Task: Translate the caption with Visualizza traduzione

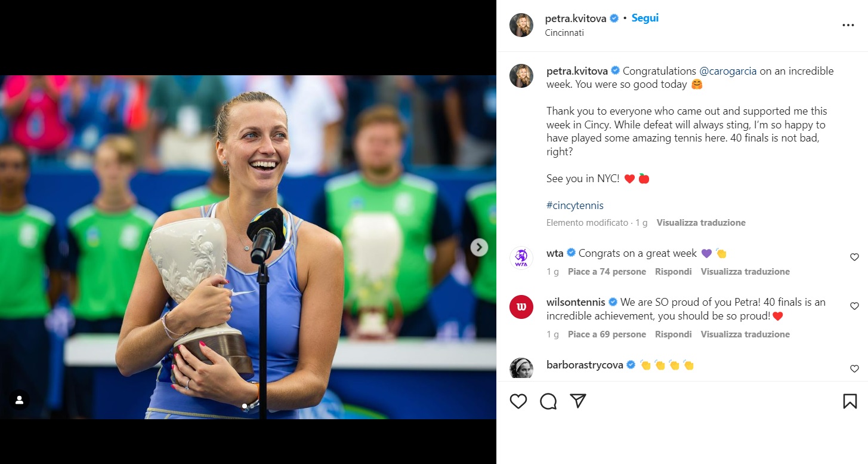Action: pyautogui.click(x=701, y=223)
